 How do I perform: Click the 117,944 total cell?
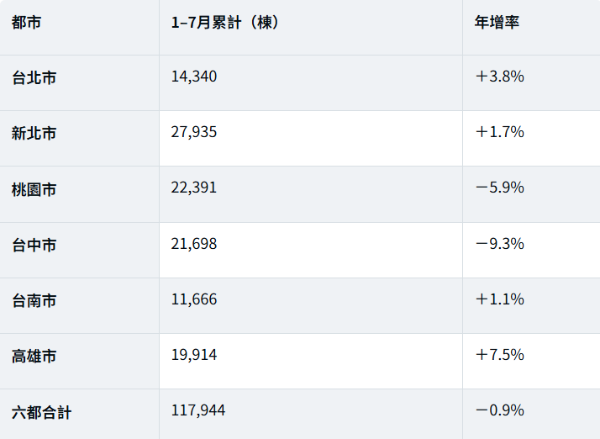click(198, 410)
